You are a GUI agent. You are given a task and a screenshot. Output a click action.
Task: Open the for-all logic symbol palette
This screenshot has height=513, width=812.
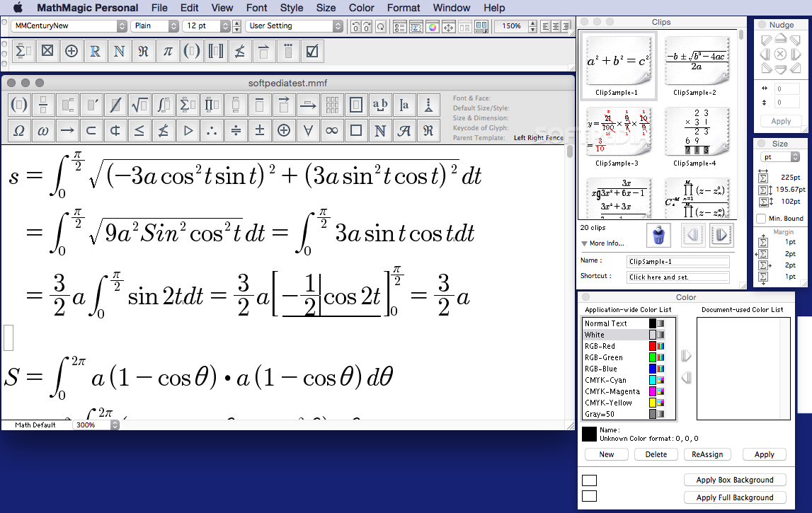pyautogui.click(x=308, y=130)
